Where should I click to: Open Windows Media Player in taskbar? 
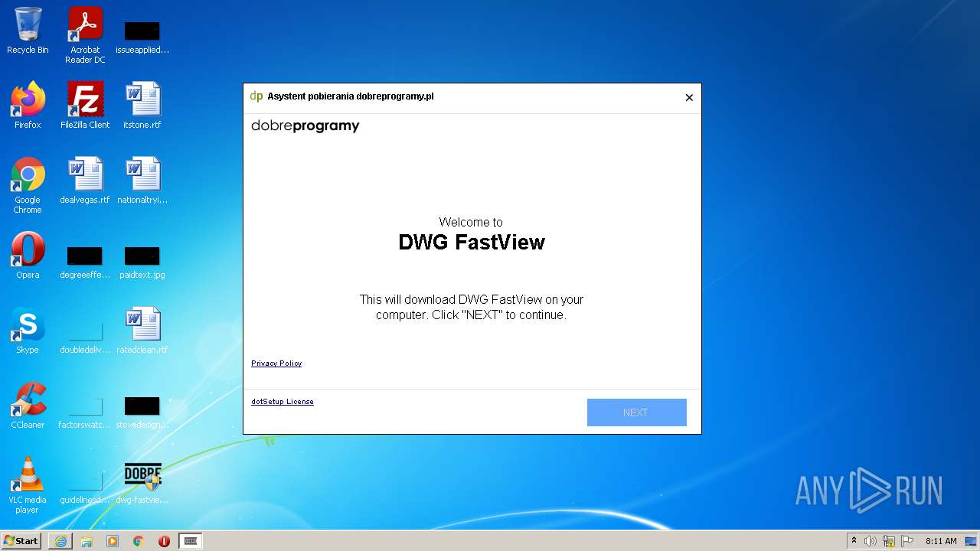[x=113, y=541]
